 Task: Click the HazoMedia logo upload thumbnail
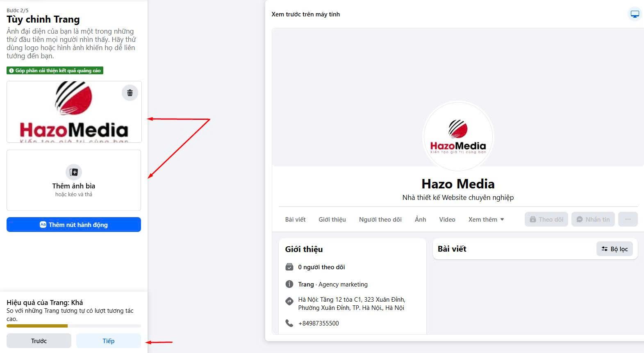click(x=74, y=112)
